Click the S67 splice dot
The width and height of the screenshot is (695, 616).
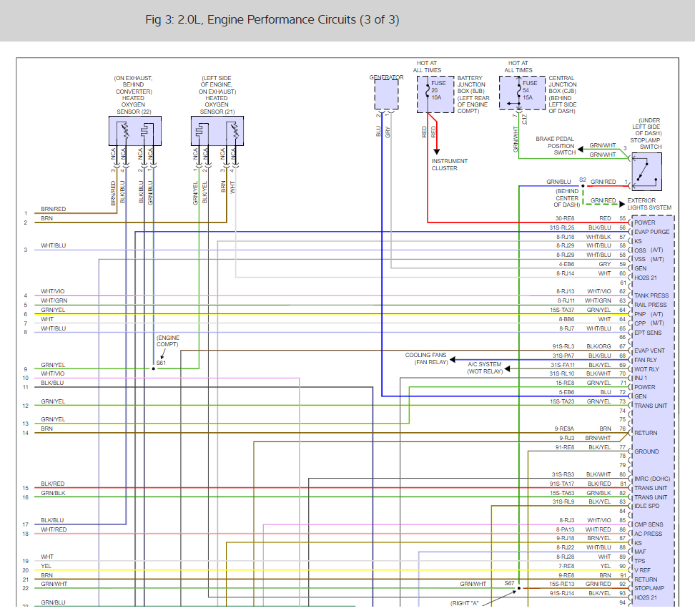519,588
